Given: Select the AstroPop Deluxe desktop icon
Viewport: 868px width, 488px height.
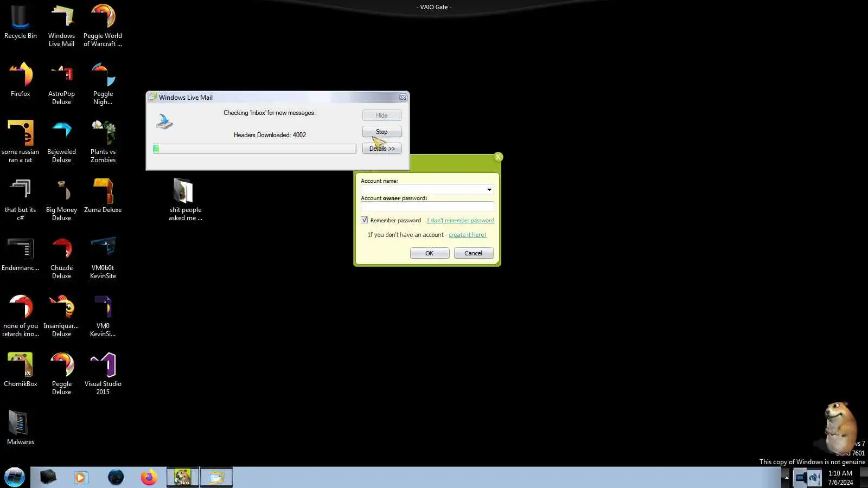Looking at the screenshot, I should (x=61, y=84).
